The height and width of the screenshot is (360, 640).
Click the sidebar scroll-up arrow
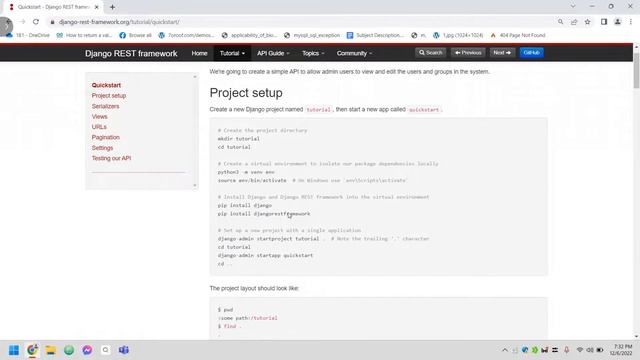(x=195, y=77)
